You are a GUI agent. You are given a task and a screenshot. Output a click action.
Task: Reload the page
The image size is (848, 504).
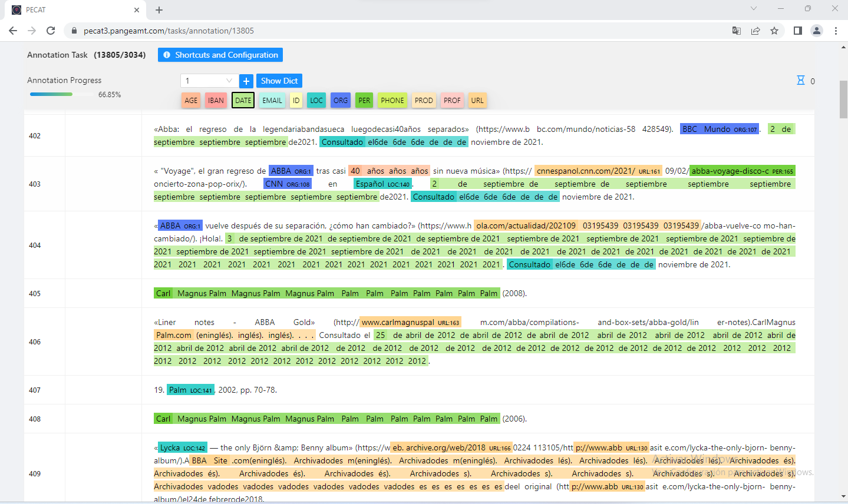(51, 31)
